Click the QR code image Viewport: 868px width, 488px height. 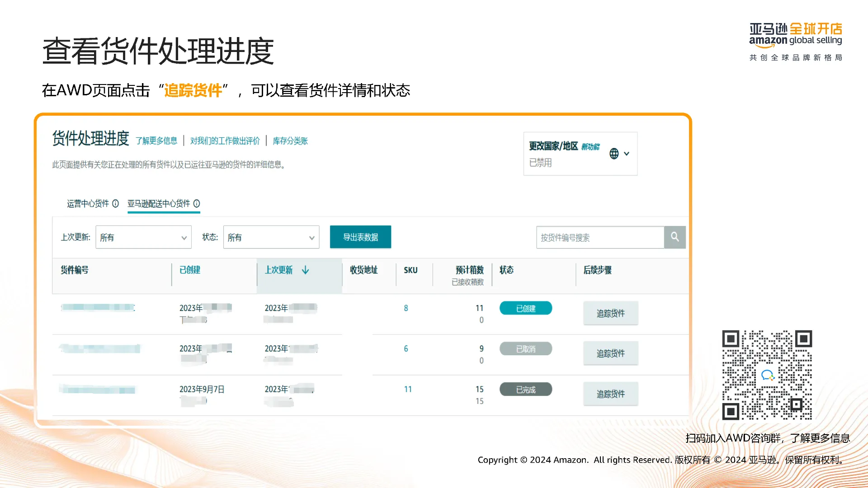[x=767, y=375]
